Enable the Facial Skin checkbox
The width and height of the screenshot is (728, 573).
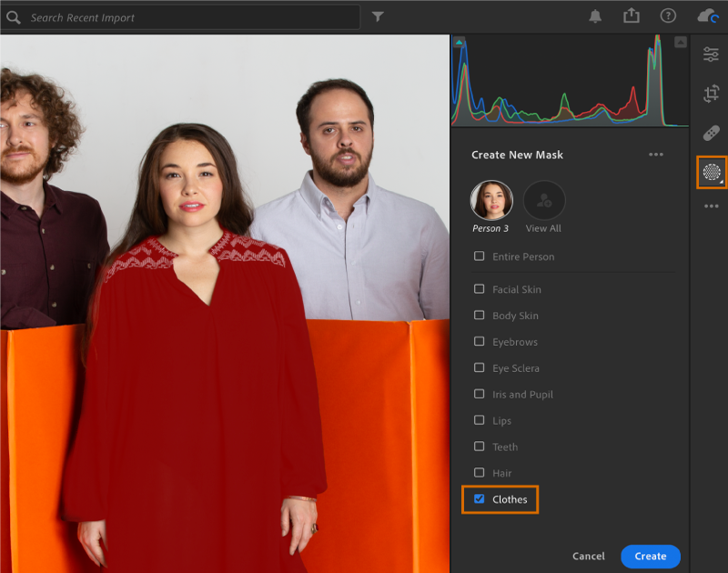[479, 289]
